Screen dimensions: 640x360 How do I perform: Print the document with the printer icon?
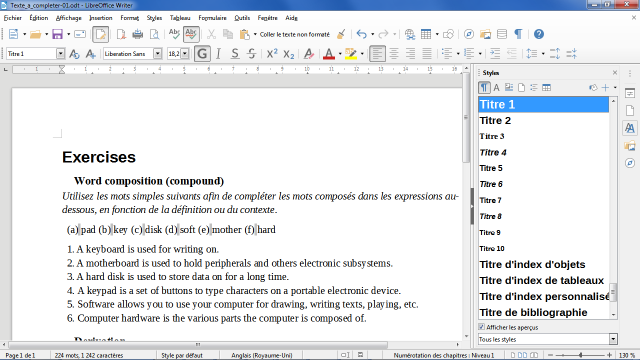tap(138, 34)
